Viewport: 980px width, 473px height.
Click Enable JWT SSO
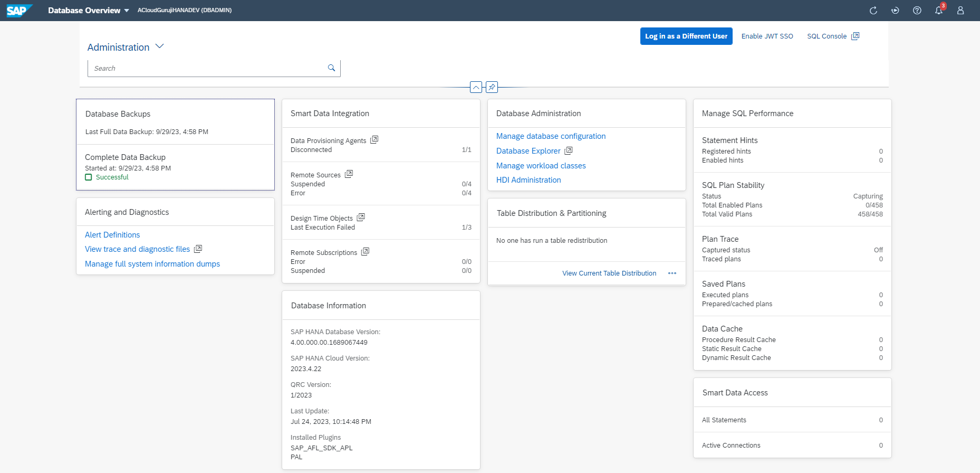tap(767, 36)
